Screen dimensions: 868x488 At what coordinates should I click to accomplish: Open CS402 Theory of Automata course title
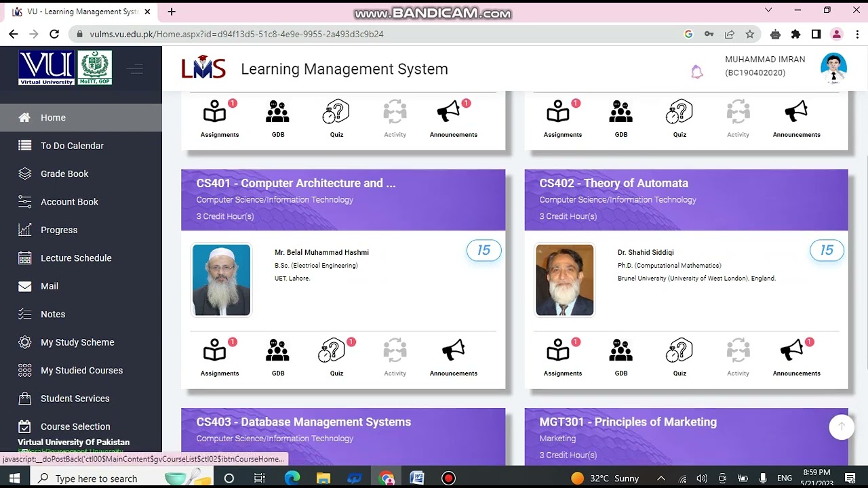614,183
